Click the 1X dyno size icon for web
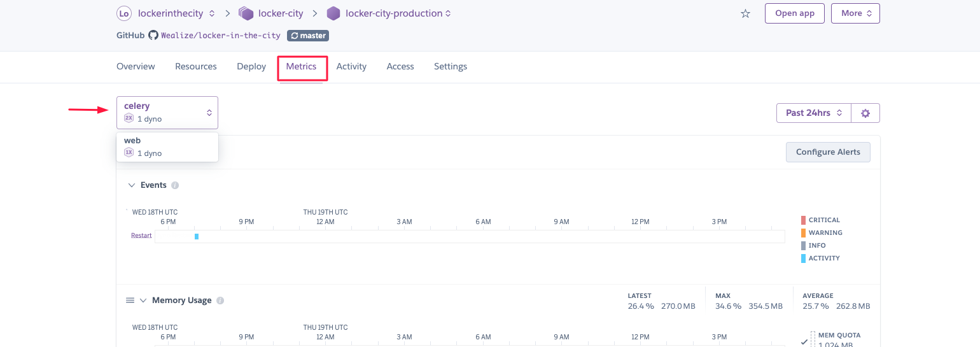Screen dimensions: 980x347 (x=129, y=153)
